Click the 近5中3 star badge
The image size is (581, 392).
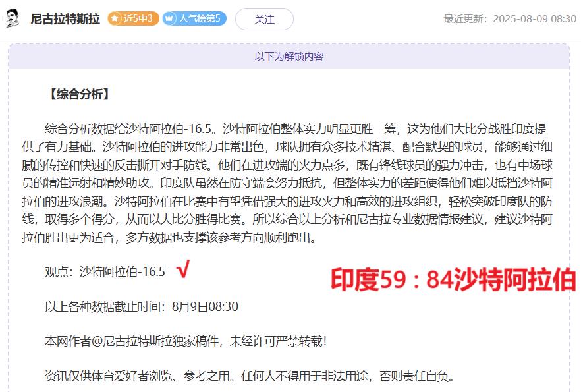coord(133,18)
